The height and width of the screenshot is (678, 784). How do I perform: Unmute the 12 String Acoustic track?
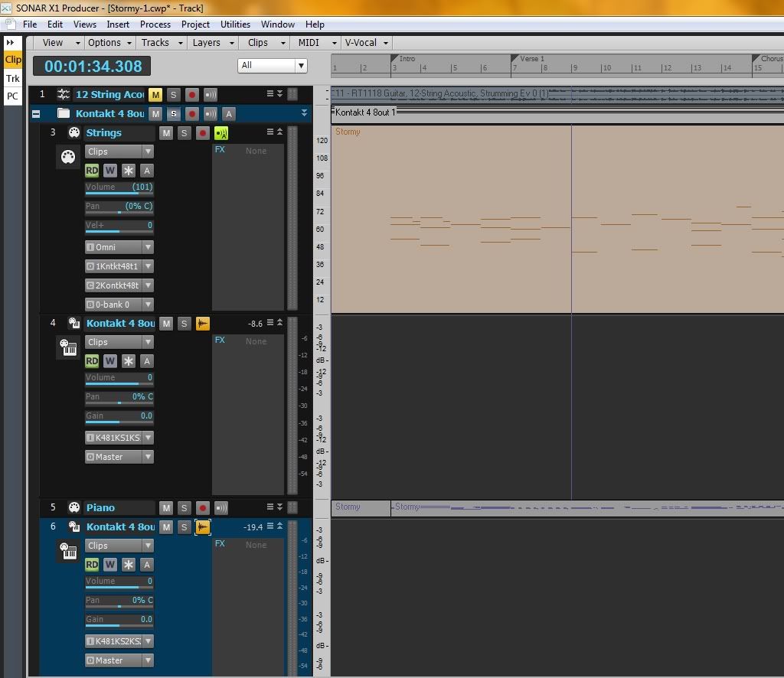155,95
